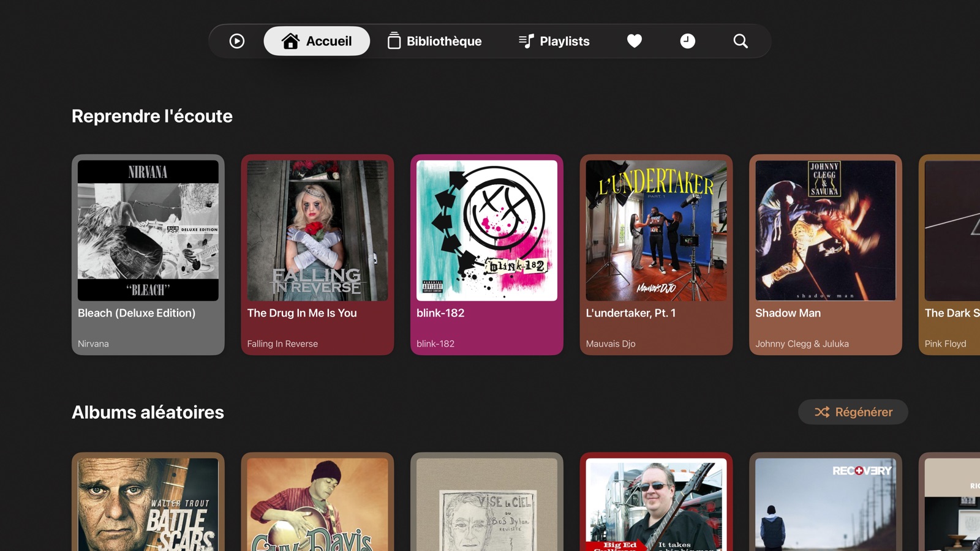Click the Bleach (Deluxe Edition) title

pos(137,313)
